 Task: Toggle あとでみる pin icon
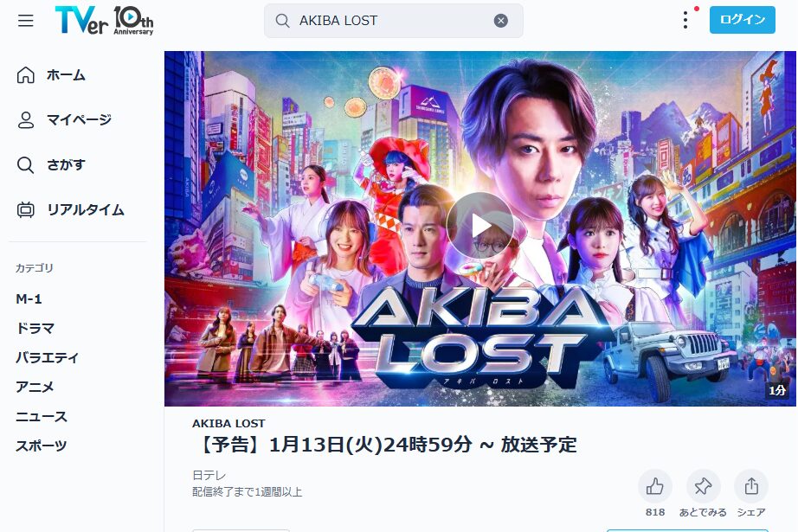703,487
